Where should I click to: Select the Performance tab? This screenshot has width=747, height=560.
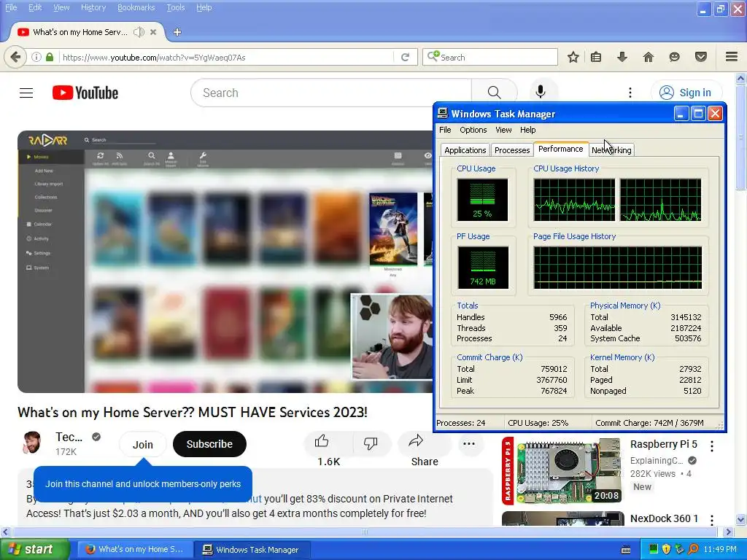coord(561,149)
